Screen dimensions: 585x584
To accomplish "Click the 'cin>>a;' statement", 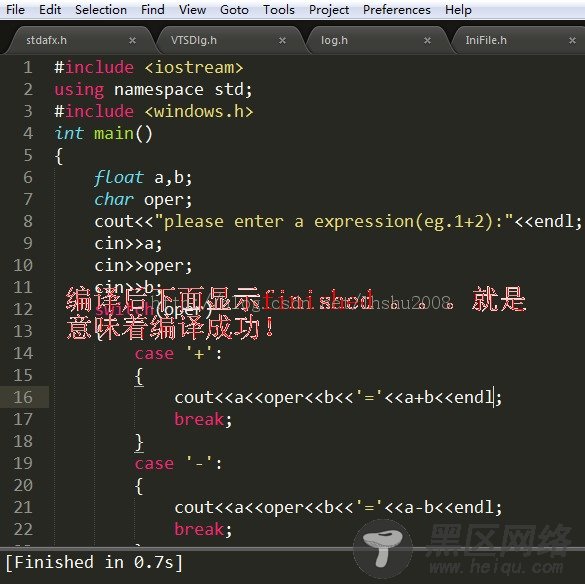I will pos(128,244).
